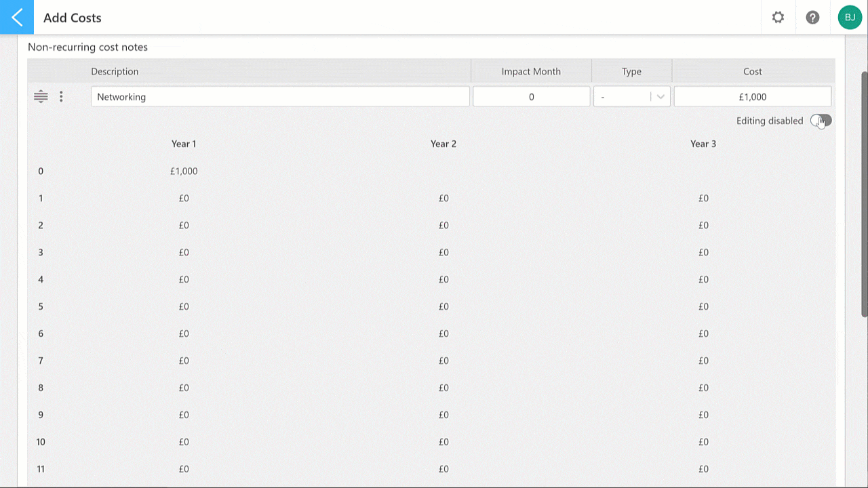The image size is (868, 488).
Task: Open the settings gear icon
Action: pyautogui.click(x=778, y=18)
